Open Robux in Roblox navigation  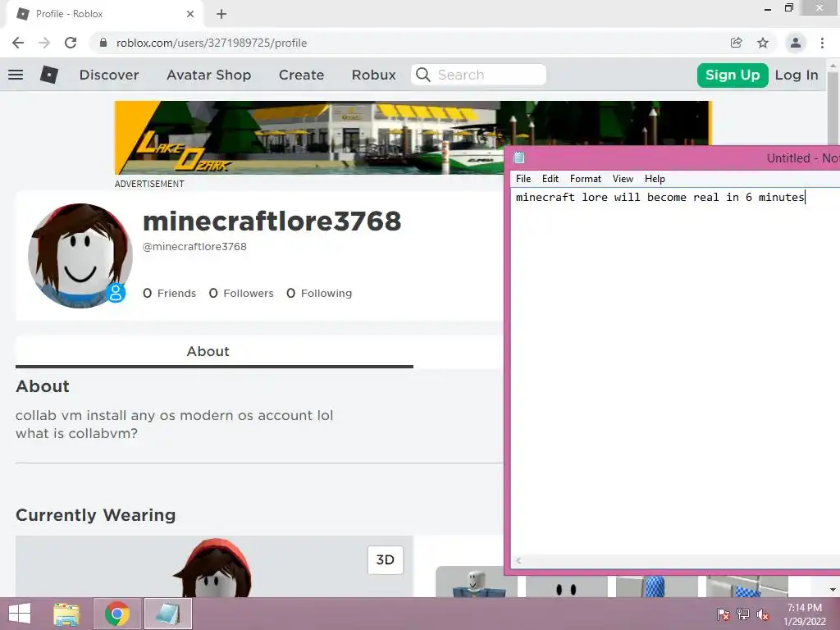click(373, 75)
